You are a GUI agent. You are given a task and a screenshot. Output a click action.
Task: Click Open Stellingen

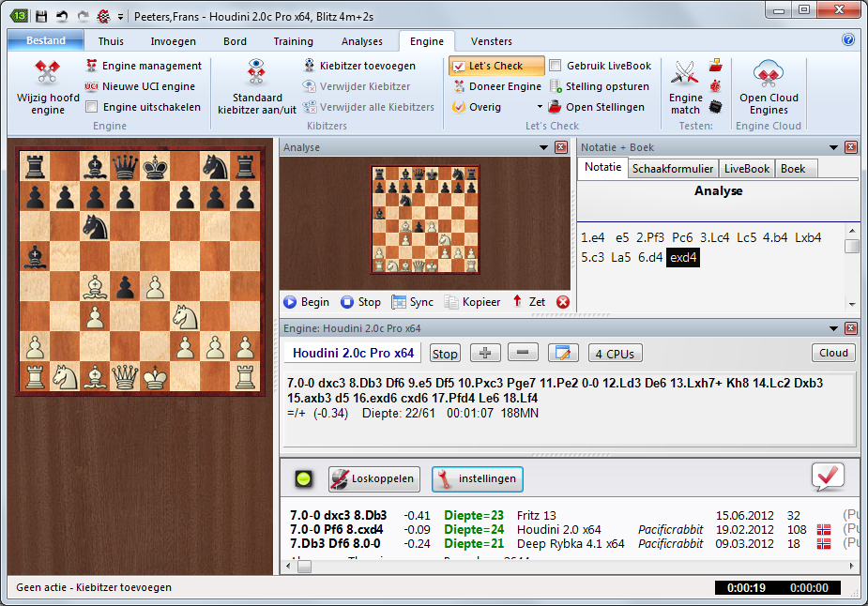pyautogui.click(x=597, y=107)
